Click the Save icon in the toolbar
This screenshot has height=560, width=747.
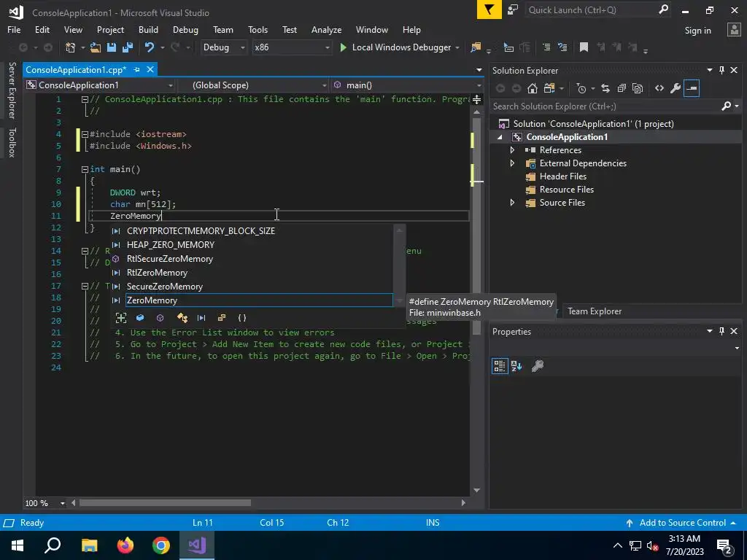[112, 47]
